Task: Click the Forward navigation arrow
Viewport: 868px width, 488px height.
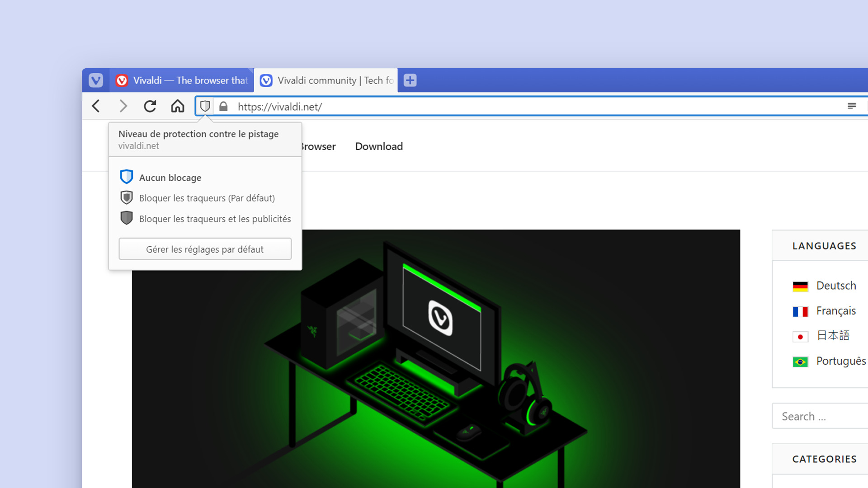Action: 123,106
